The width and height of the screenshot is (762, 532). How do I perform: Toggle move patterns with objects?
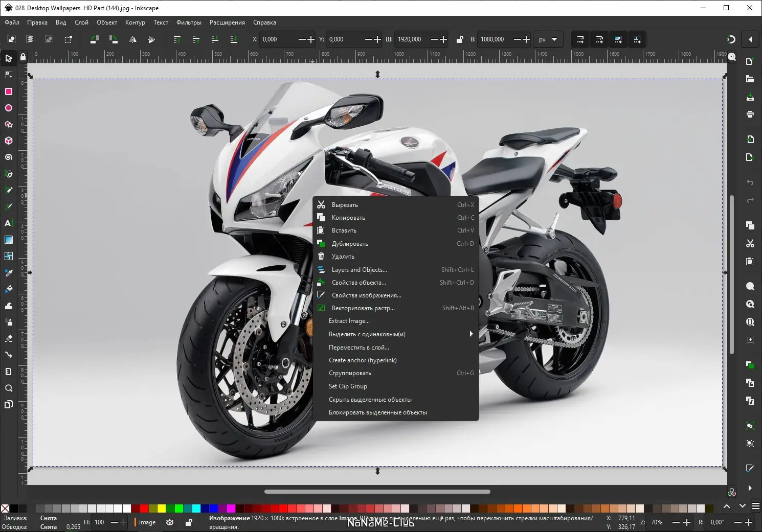[637, 39]
